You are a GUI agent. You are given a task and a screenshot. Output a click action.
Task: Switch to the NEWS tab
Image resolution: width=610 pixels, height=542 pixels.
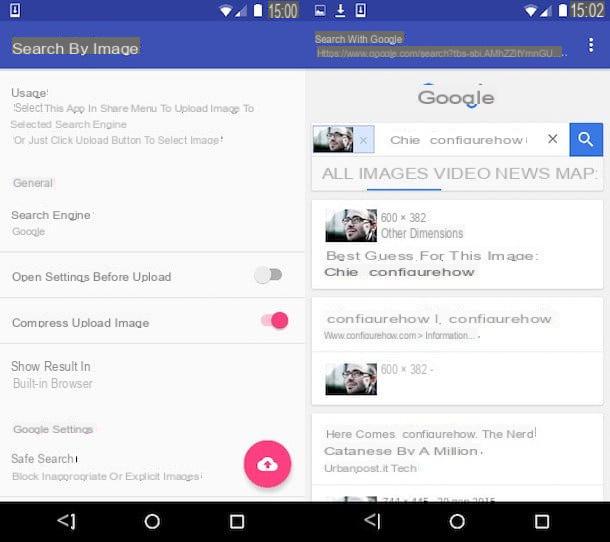(x=523, y=174)
